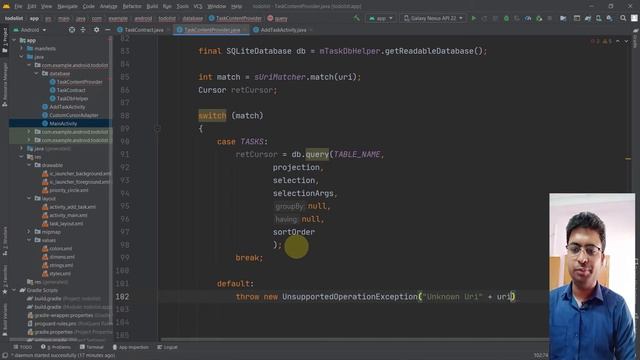Open the Refactor menu
Screen dimensions: 640x360
coord(132,6)
